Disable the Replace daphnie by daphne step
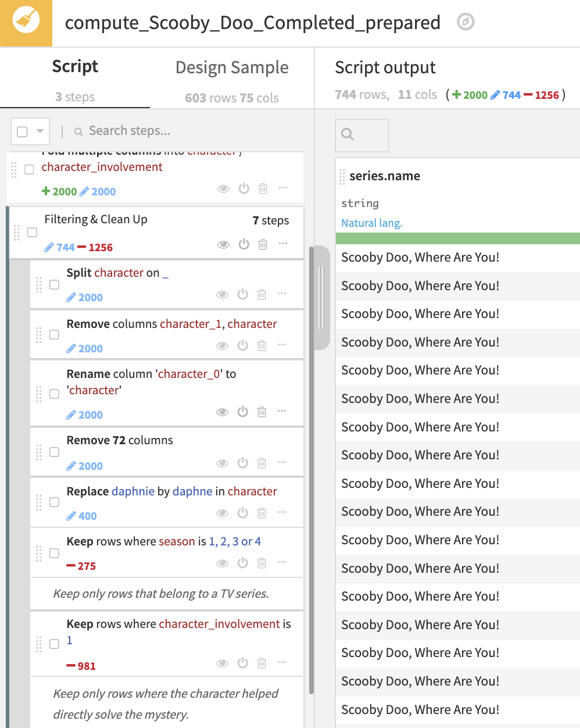The image size is (580, 728). [x=243, y=513]
